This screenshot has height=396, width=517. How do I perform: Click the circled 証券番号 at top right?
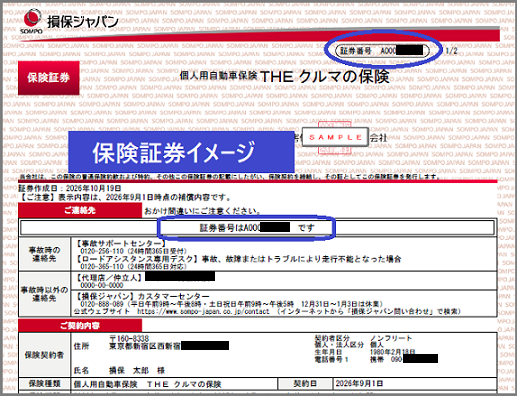382,51
